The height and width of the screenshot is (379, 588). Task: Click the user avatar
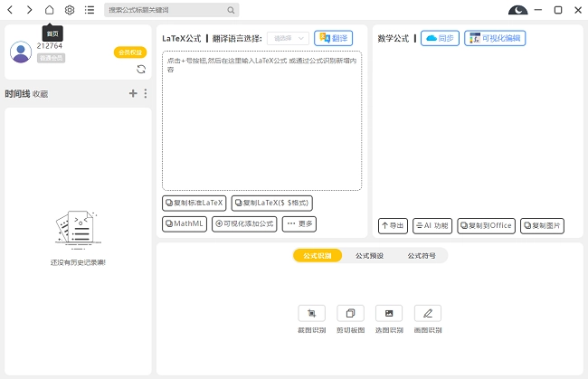click(x=21, y=52)
